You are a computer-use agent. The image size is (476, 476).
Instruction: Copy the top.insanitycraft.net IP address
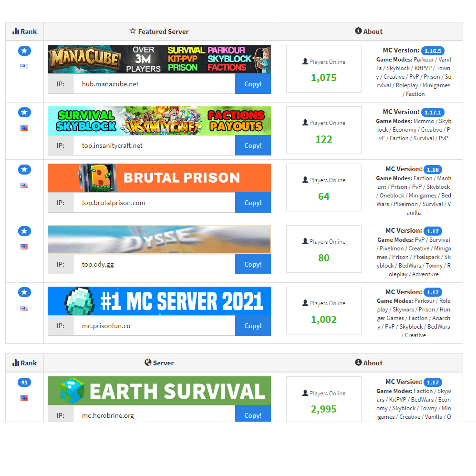(x=253, y=145)
